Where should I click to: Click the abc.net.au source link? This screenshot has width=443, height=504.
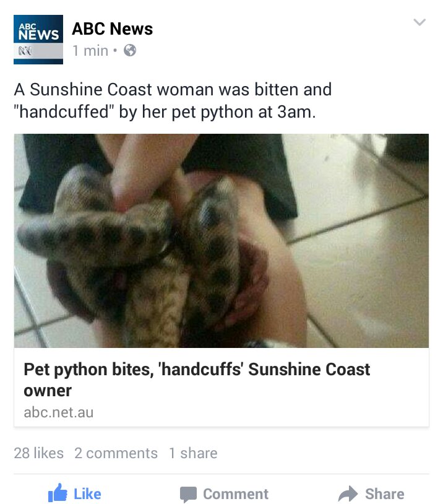(x=58, y=412)
